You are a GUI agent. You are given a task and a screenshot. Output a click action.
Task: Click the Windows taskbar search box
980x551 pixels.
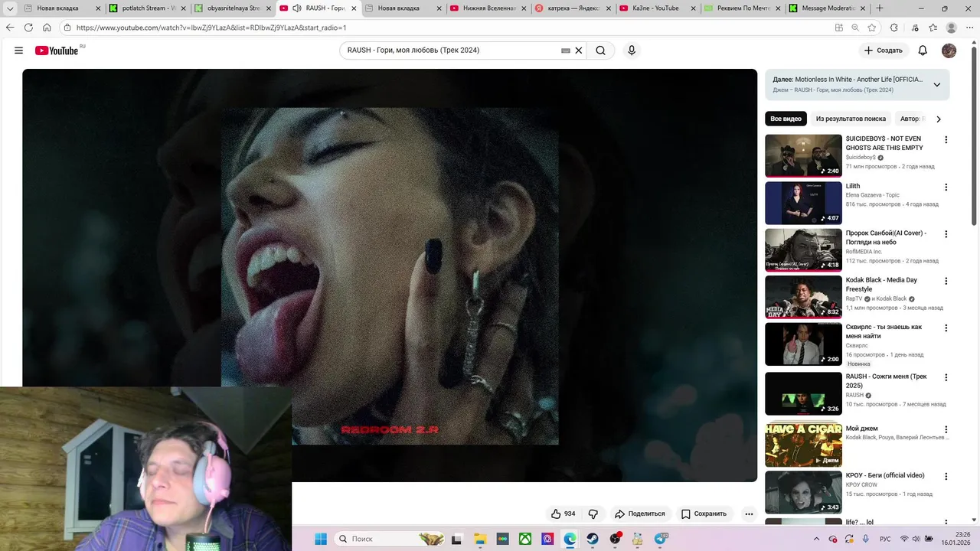[390, 539]
